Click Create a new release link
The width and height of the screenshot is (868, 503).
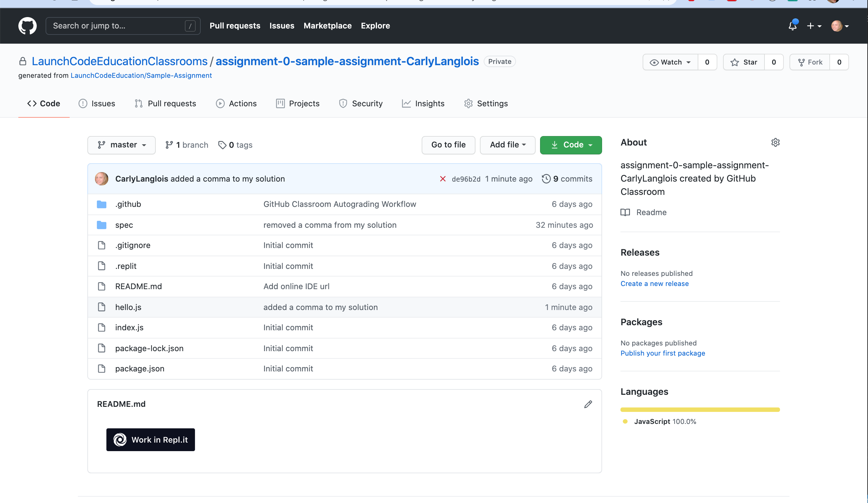[x=654, y=284]
